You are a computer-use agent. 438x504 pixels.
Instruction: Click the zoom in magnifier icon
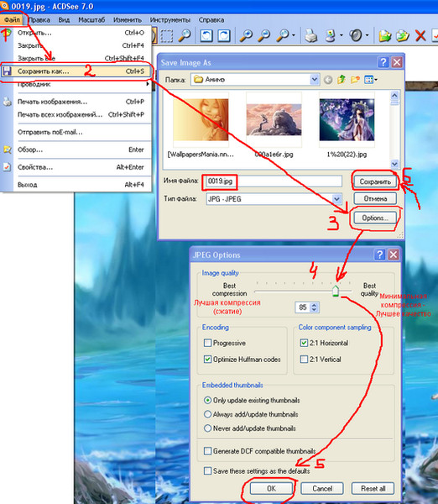247,35
